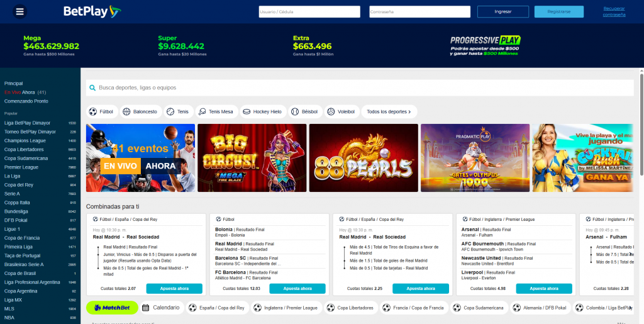Open the Calendario calendar icon tab
This screenshot has height=324, width=644.
click(x=161, y=308)
